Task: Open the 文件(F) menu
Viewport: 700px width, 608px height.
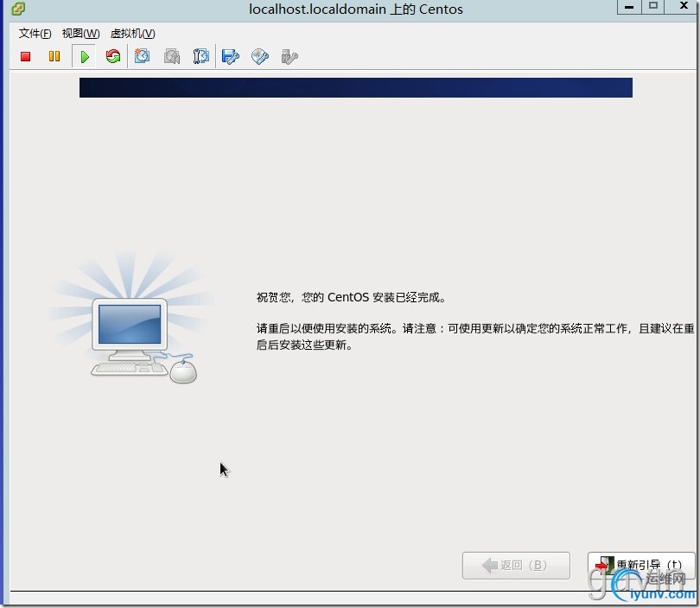Action: pos(35,34)
